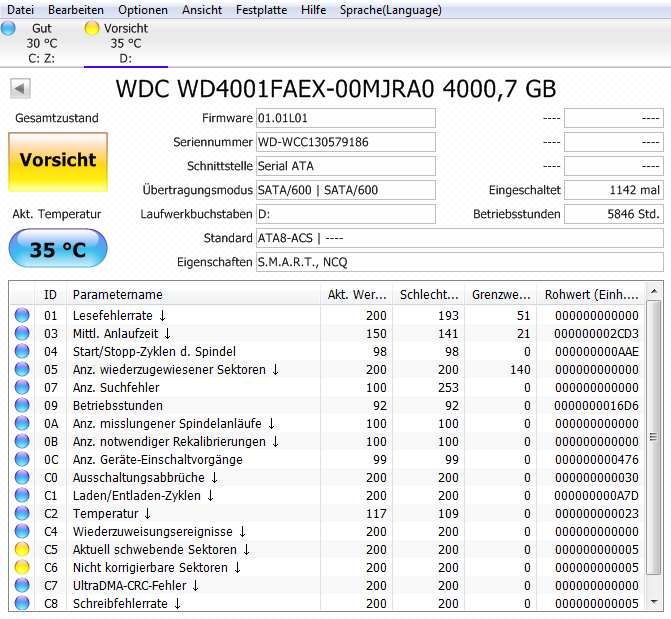
Task: Click the Standard field ATA8-ACS
Action: click(x=460, y=238)
